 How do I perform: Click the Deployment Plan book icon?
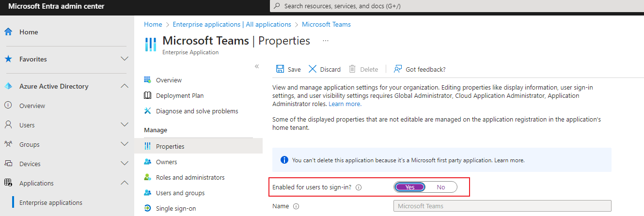coord(148,95)
